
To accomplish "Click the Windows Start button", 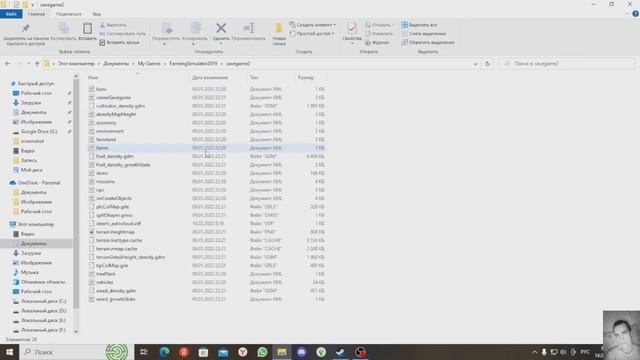I will [9, 352].
